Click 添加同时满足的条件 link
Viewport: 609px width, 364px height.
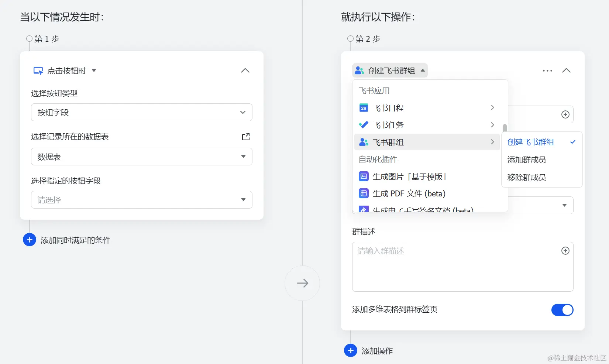tap(75, 240)
